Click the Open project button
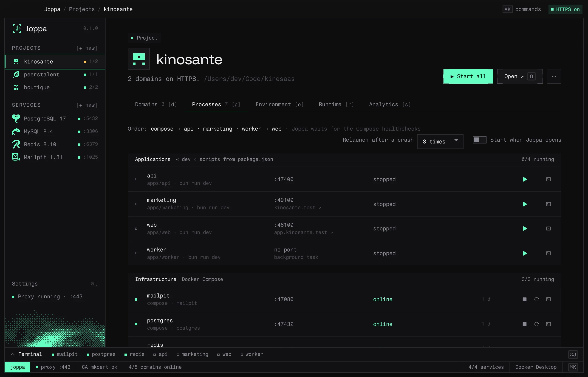588x377 pixels. tap(520, 76)
